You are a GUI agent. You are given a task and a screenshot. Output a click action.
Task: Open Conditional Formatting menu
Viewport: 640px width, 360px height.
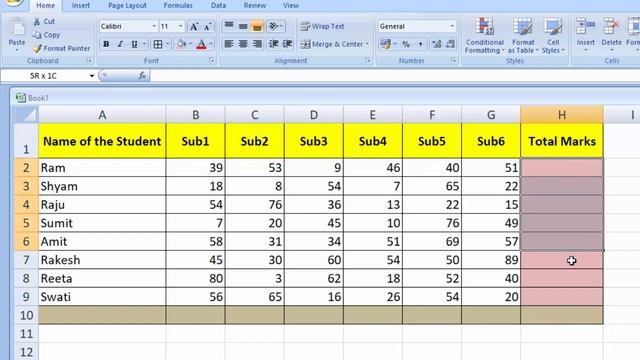coord(484,36)
